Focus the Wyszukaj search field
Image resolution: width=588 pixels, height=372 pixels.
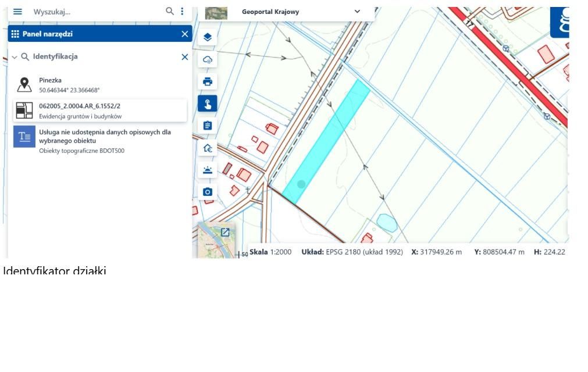(98, 12)
